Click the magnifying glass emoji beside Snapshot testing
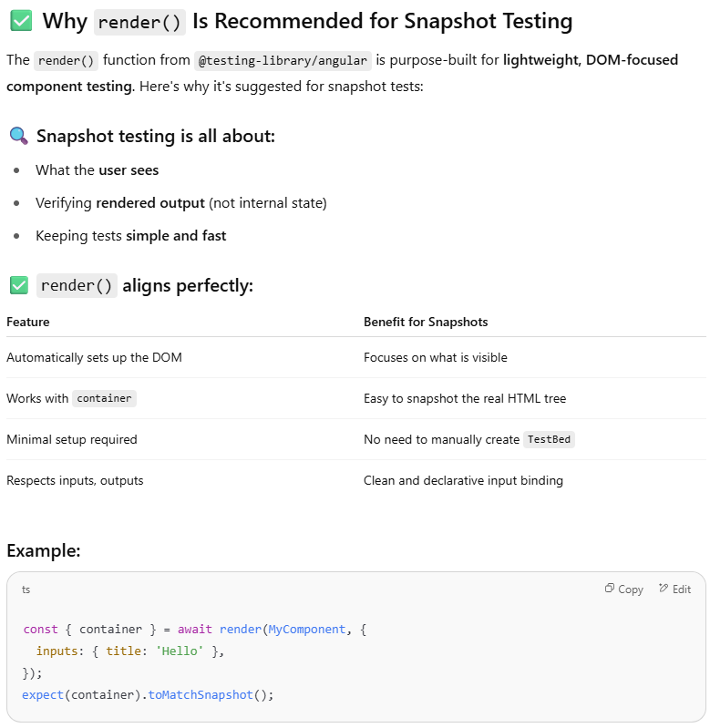The width and height of the screenshot is (710, 728). (x=19, y=136)
